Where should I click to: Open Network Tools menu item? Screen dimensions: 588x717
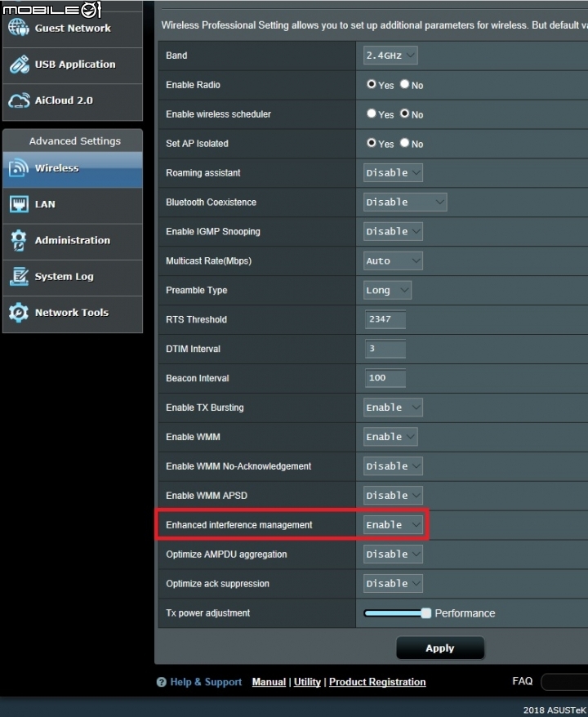[x=73, y=313]
